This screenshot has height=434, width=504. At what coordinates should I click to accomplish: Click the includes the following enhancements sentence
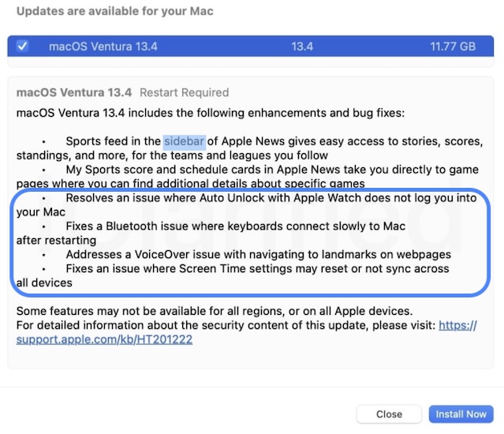(x=211, y=113)
